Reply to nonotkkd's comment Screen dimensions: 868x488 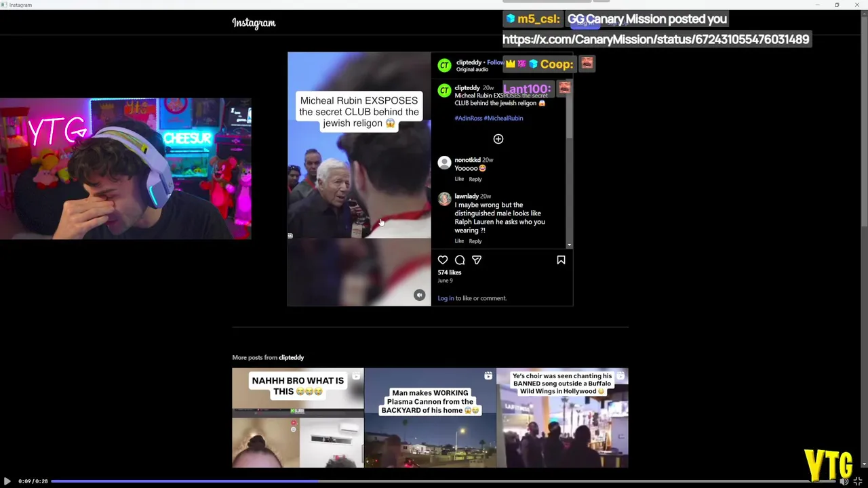[475, 179]
